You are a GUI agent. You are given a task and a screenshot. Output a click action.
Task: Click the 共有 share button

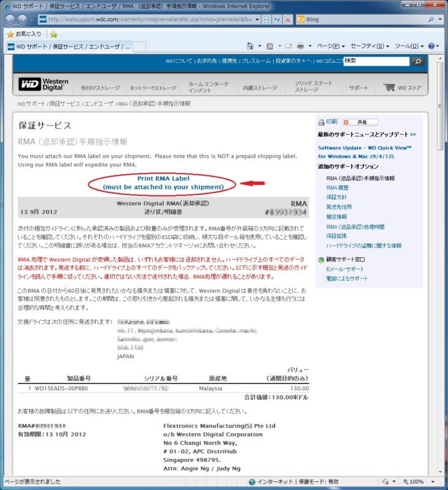[360, 122]
